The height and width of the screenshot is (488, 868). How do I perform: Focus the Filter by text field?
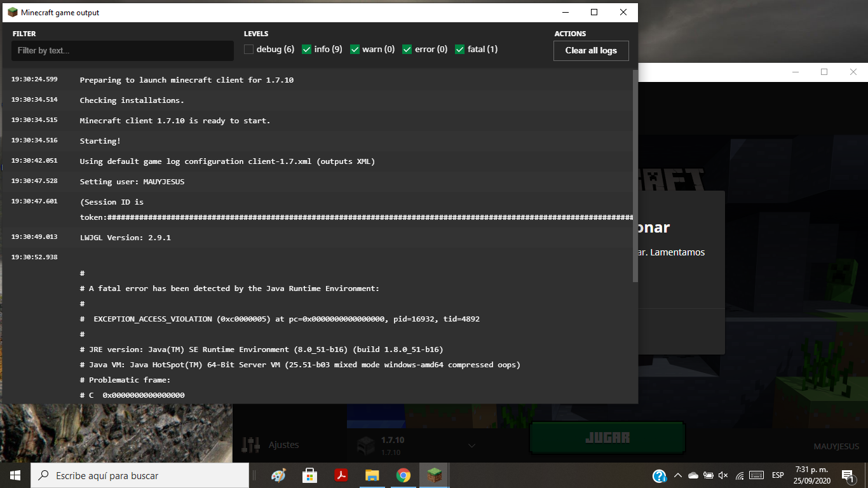(123, 51)
